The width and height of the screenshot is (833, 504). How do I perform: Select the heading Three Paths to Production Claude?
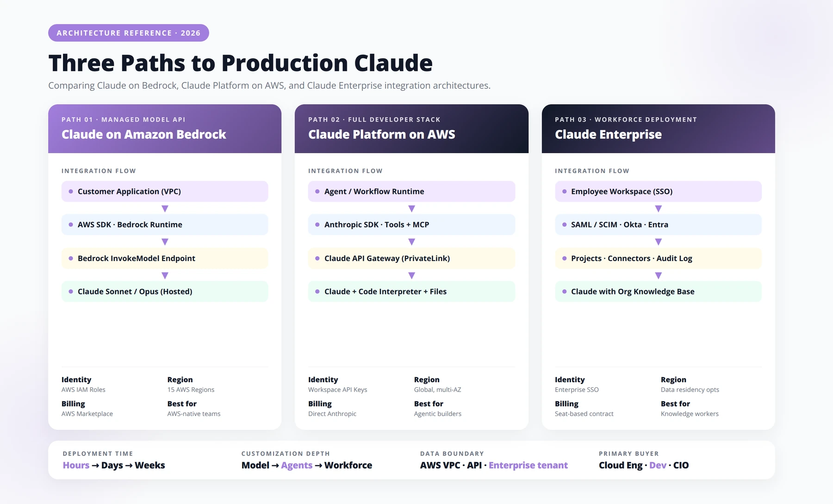pyautogui.click(x=240, y=63)
